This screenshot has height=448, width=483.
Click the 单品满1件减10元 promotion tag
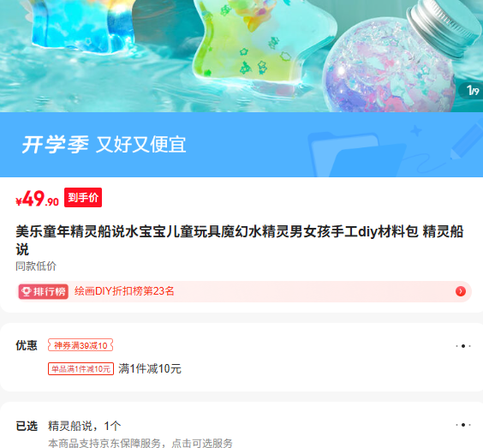coord(80,369)
